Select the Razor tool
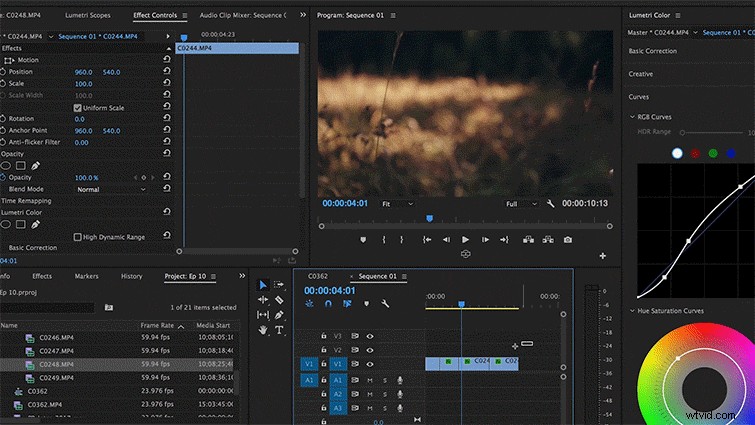Screen dimensions: 755x425 pyautogui.click(x=279, y=300)
